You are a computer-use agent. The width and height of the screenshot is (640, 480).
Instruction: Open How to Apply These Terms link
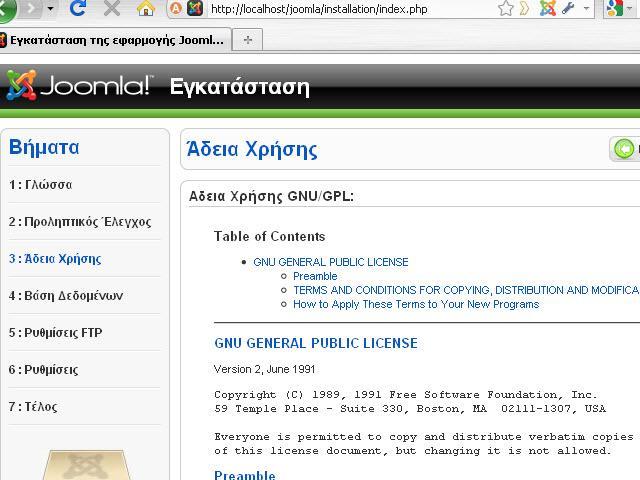[x=416, y=304]
